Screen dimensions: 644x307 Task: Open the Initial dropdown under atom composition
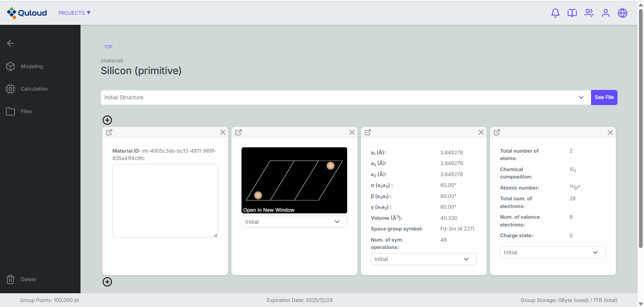[x=552, y=252]
